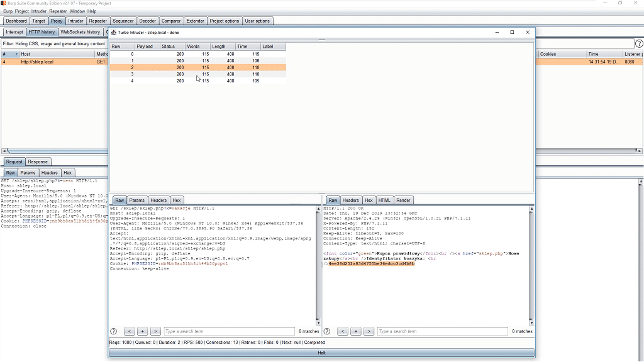The height and width of the screenshot is (362, 644).
Task: Select Turbo Intruder result row 1
Action: (198, 61)
